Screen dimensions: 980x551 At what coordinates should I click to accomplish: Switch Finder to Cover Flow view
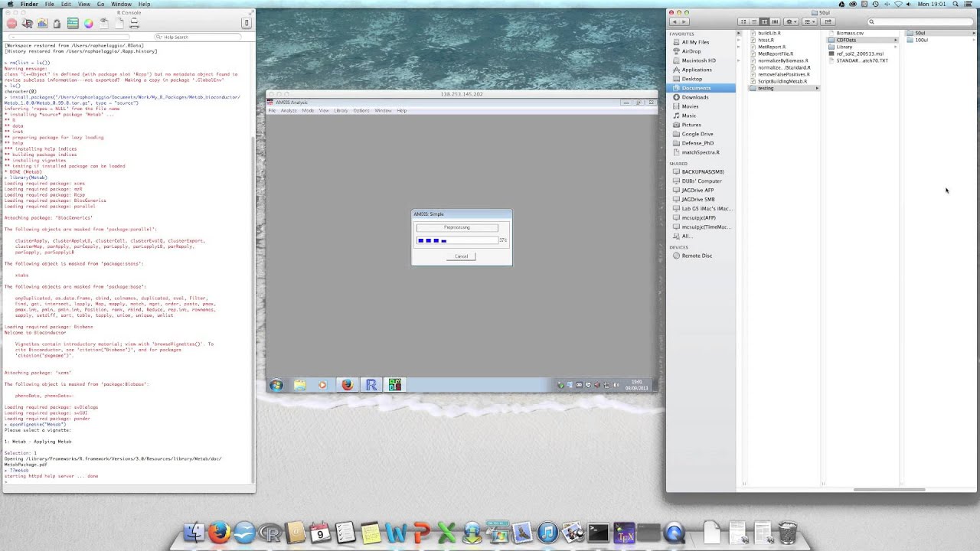pos(775,21)
